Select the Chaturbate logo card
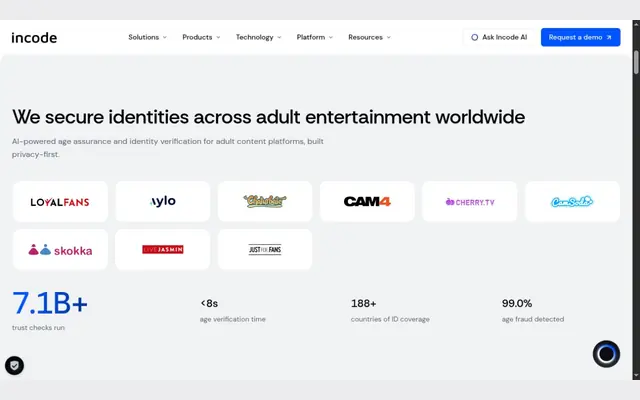Screen dimensions: 640x400 click(x=265, y=202)
